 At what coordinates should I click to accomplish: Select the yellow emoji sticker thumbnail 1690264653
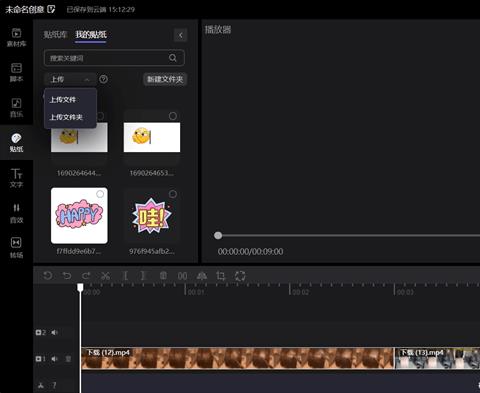coord(152,137)
